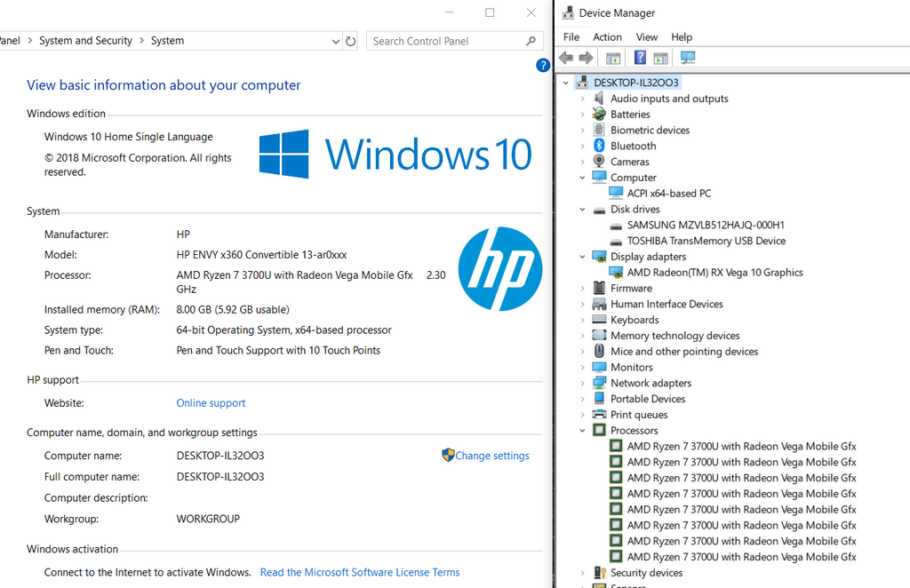This screenshot has height=588, width=910.
Task: Click Show/Hide Console Tree toolbar icon
Action: tap(613, 58)
